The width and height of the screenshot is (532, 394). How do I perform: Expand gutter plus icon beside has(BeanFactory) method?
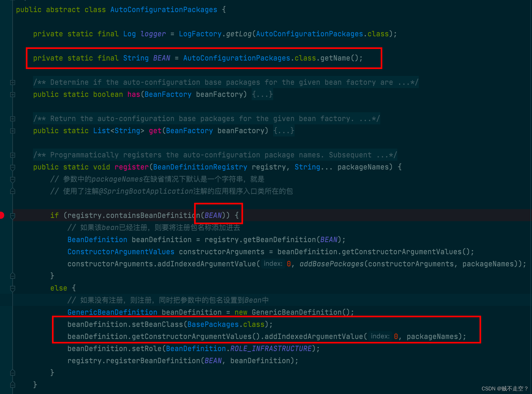coord(13,94)
